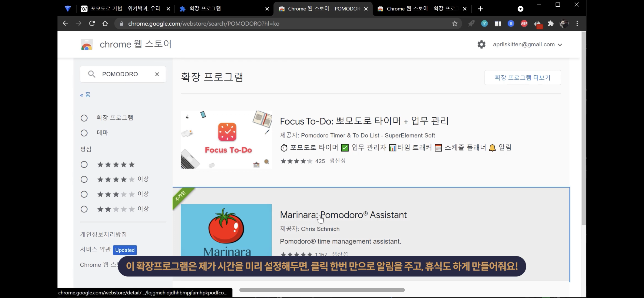Select the three stars 이상 rating filter
The height and width of the screenshot is (298, 644).
click(84, 194)
